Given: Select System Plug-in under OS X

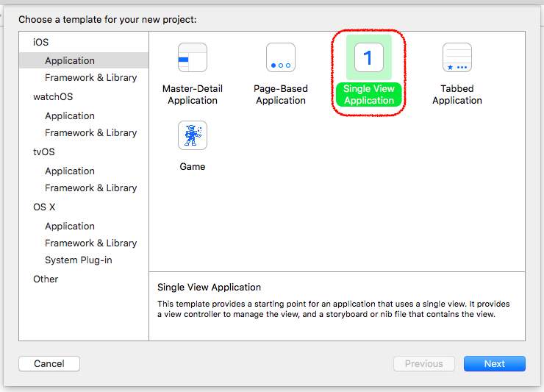Looking at the screenshot, I should tap(79, 260).
